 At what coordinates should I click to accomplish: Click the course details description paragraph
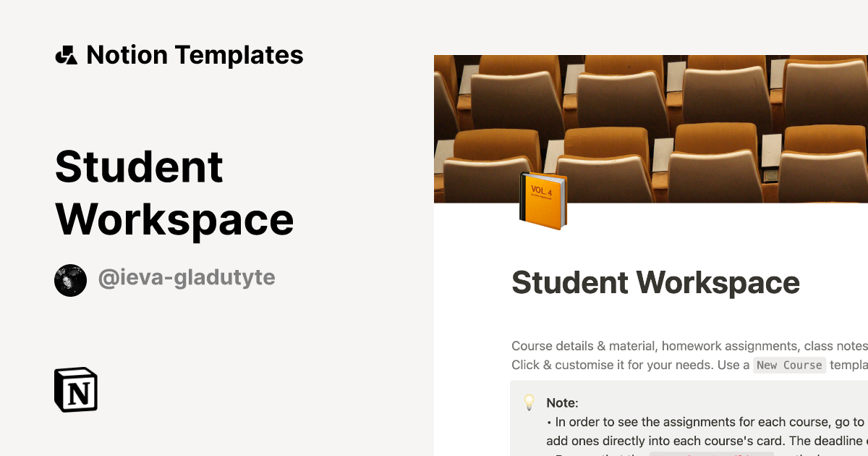(x=687, y=346)
